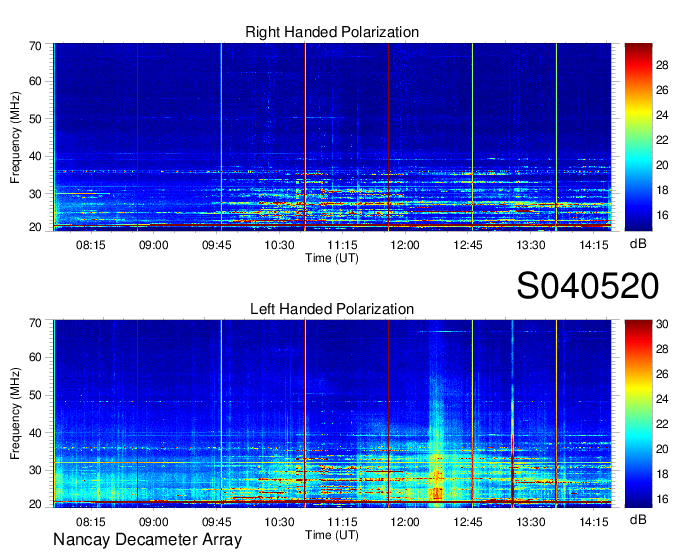Screen dimensions: 680x552
Task: Click the 70 frequency tick on top plot
Action: point(35,46)
